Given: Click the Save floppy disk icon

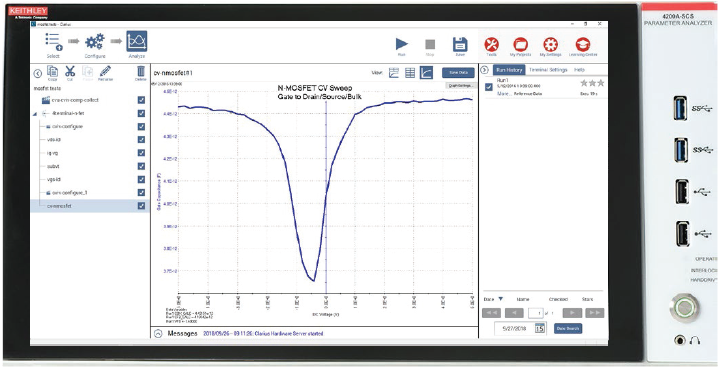Looking at the screenshot, I should 460,45.
